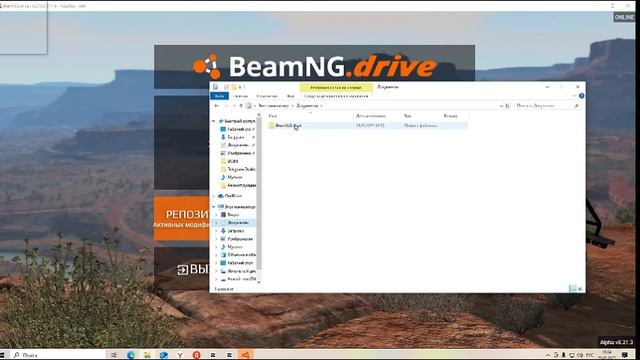Viewport: 640px width, 360px height.
Task: Collapse the Этот компьютер tree node
Action: pos(213,207)
